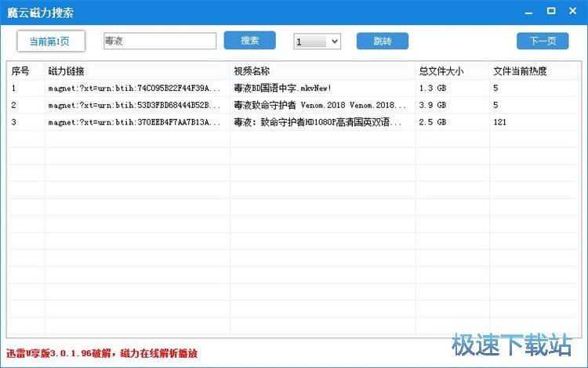Select magnet link starting 74C095B22F44F39A

coord(134,88)
